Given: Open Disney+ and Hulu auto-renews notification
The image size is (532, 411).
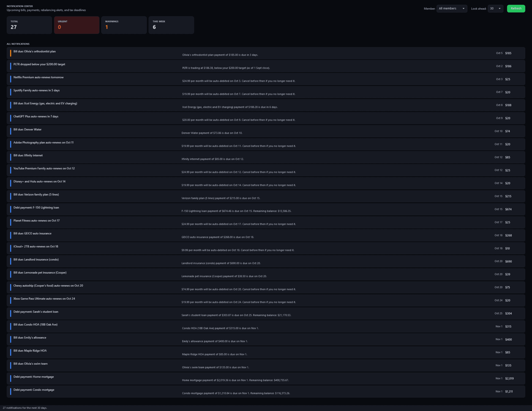Looking at the screenshot, I should [x=266, y=183].
